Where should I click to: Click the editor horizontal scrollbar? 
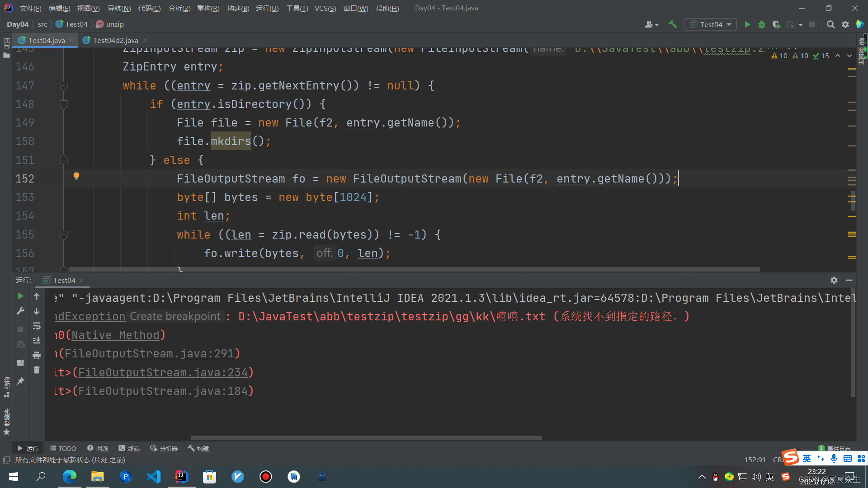click(414, 269)
